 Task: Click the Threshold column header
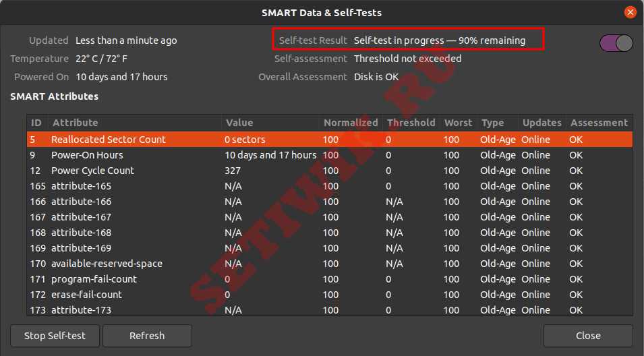click(411, 123)
